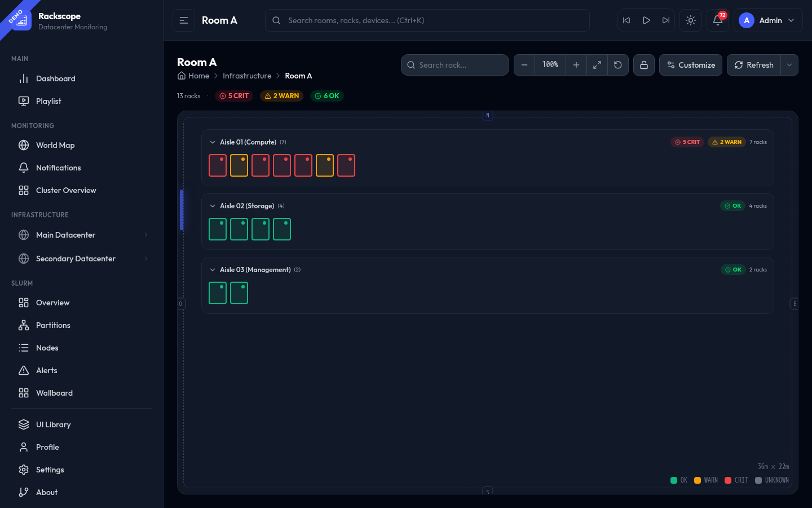Open World Map in the sidebar

pos(55,145)
